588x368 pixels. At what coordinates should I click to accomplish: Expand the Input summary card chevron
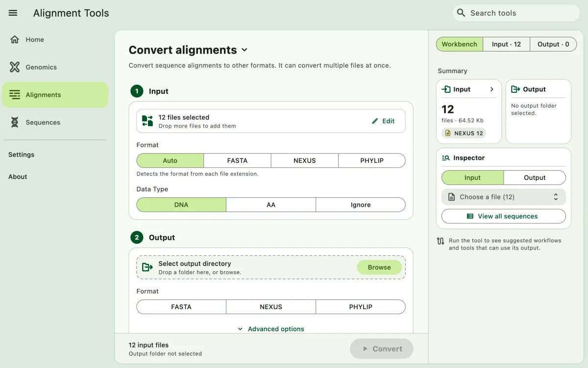point(492,89)
